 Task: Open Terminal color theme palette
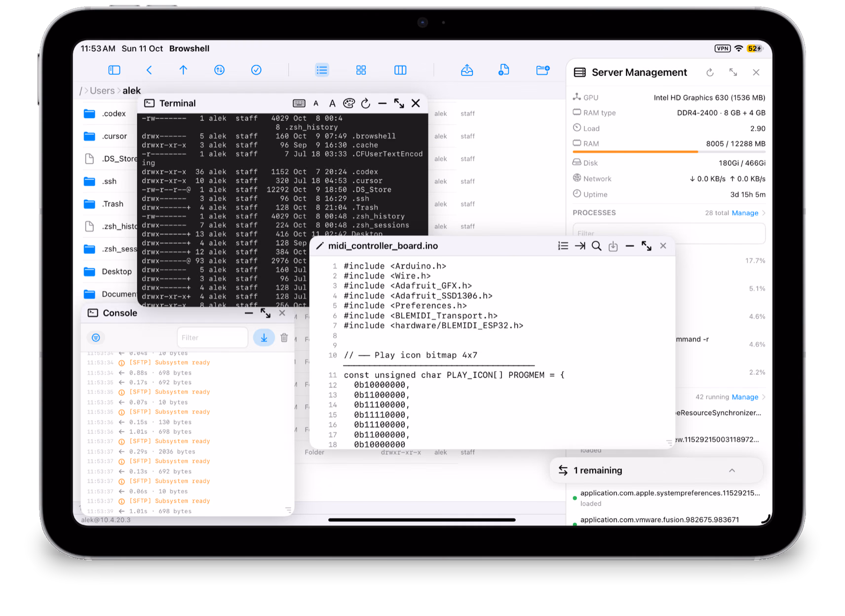349,103
